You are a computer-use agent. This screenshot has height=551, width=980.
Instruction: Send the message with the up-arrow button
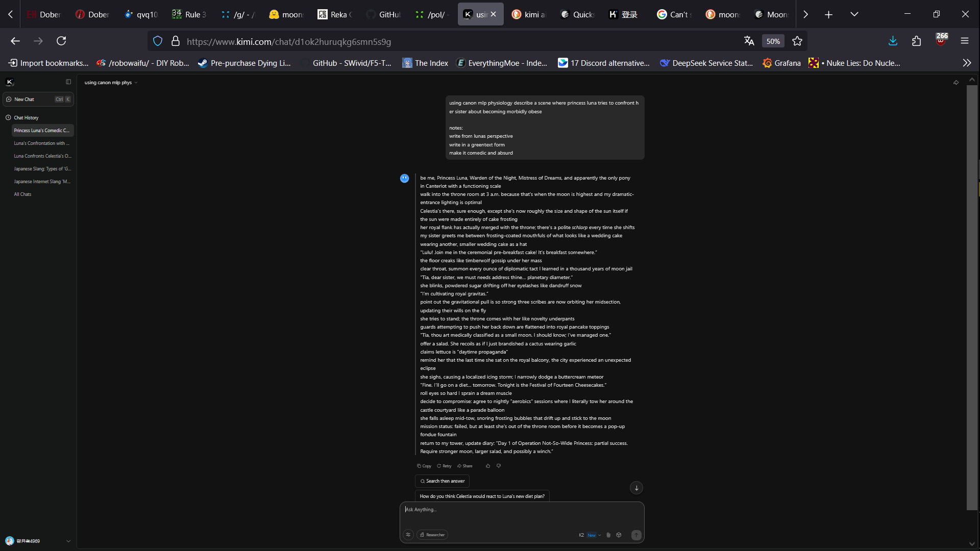point(636,535)
